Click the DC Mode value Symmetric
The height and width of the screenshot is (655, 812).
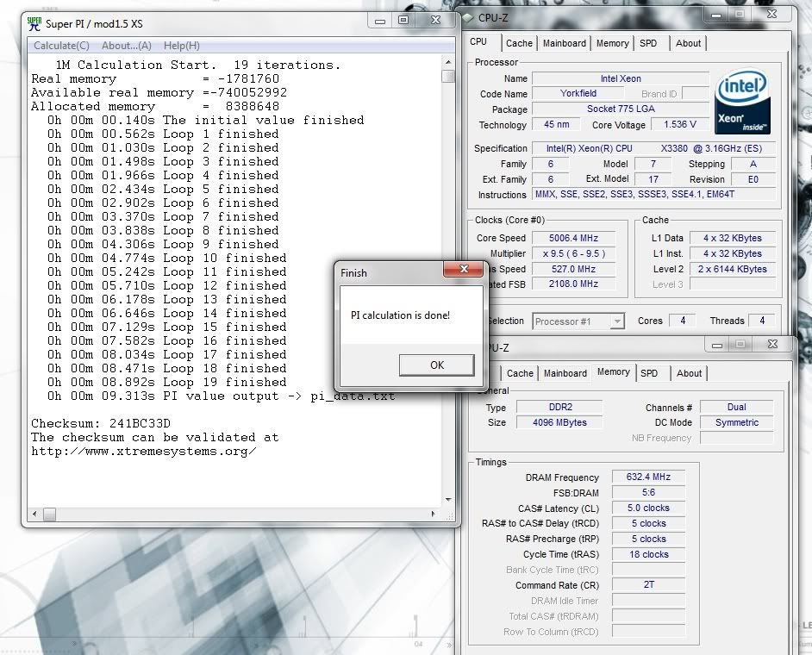736,422
